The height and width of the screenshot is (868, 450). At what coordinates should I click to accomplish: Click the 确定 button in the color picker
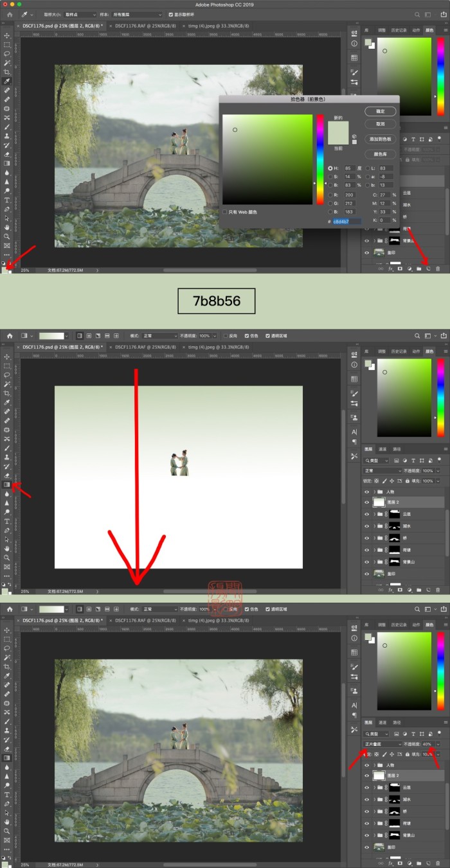pyautogui.click(x=380, y=111)
